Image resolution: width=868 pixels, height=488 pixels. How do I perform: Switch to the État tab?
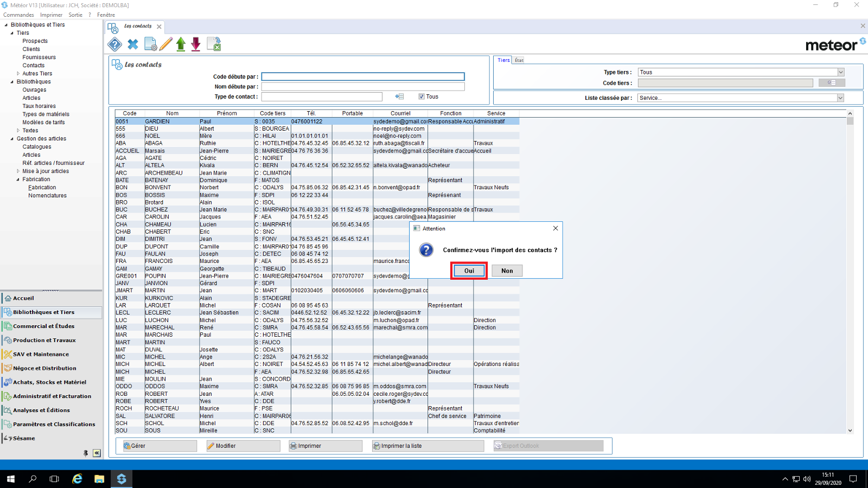519,60
